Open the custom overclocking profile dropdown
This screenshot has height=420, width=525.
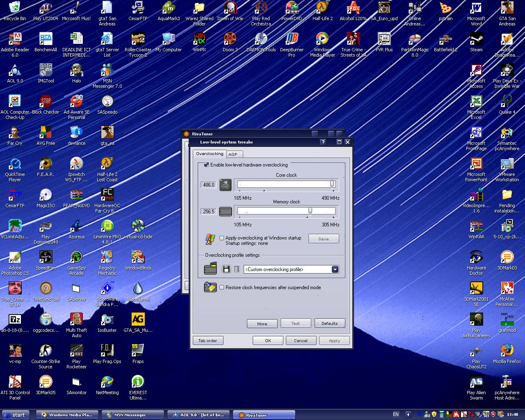pos(335,269)
